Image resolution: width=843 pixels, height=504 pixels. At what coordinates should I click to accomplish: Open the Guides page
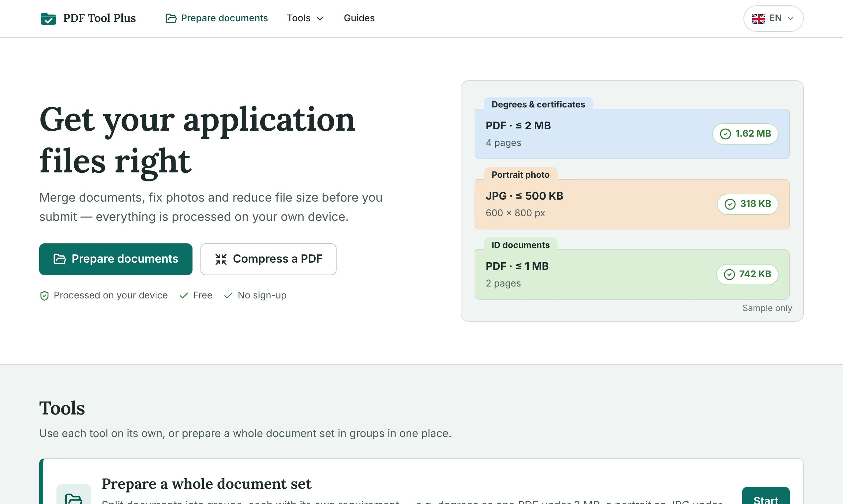coord(359,18)
